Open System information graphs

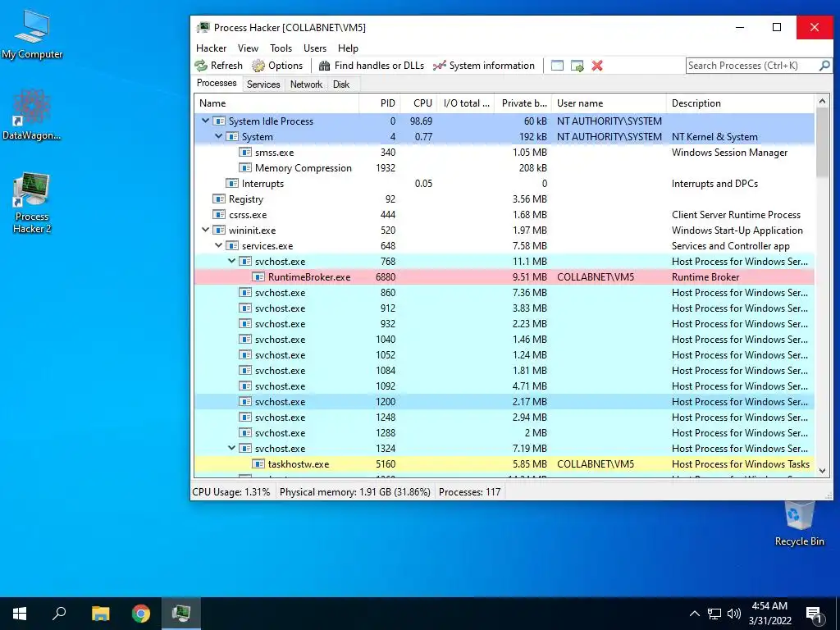click(x=484, y=66)
